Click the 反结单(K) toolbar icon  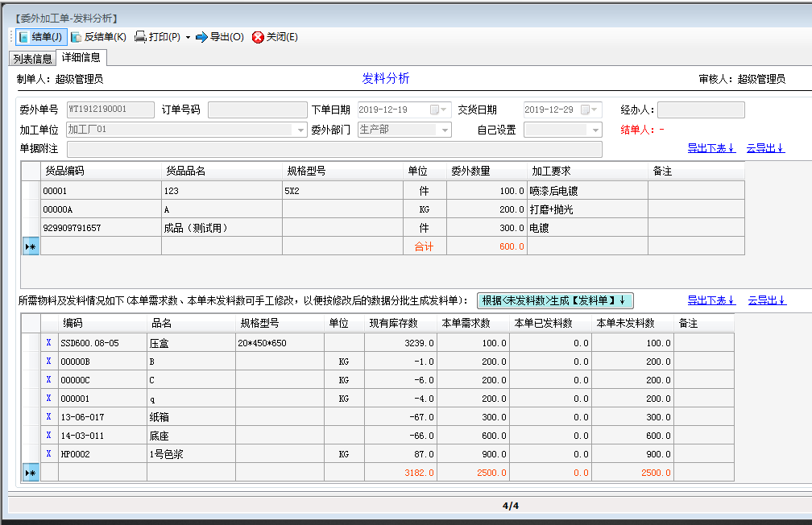point(77,37)
